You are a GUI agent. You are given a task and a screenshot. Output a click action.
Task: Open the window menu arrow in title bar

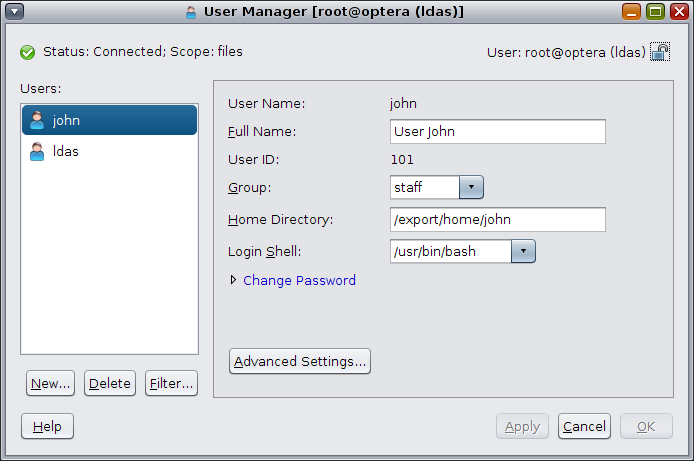(x=14, y=12)
